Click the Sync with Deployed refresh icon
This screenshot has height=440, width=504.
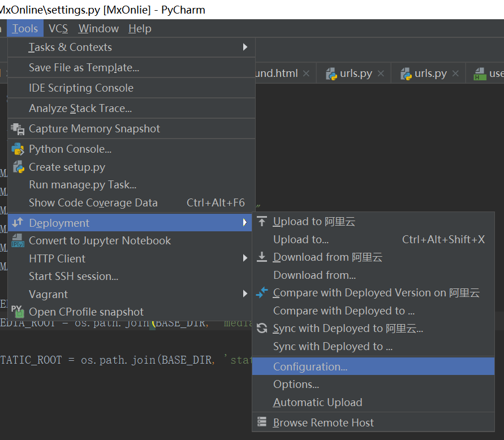coord(262,328)
